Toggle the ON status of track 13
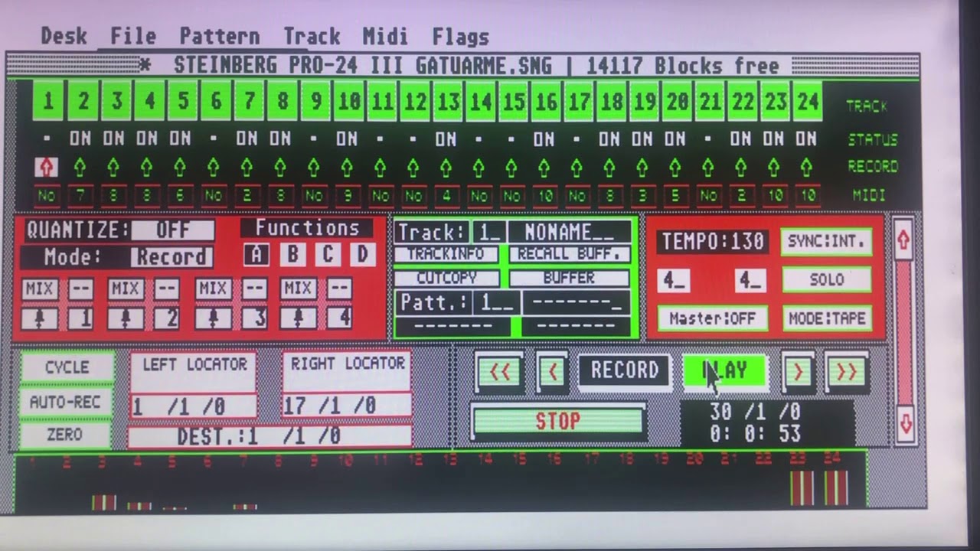Viewport: 980px width, 551px height. coord(446,139)
